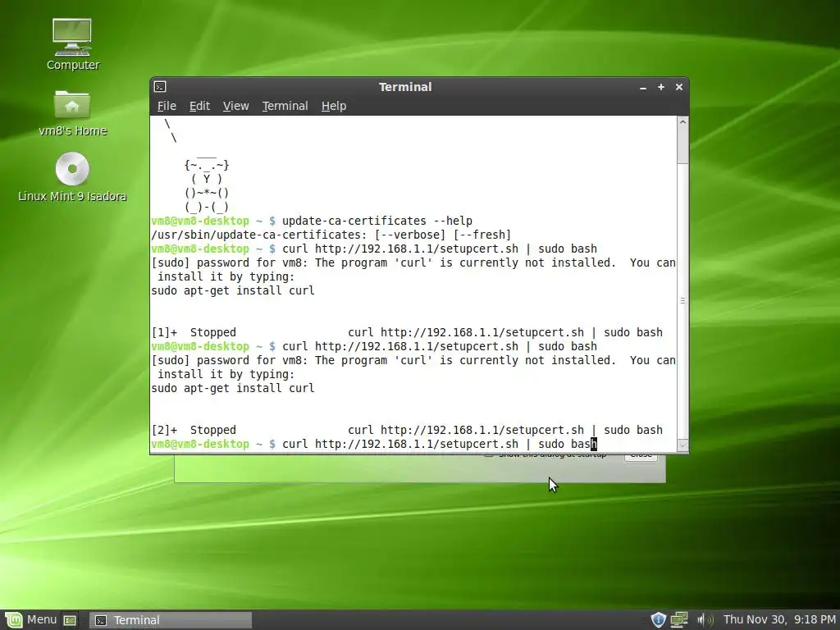Open the Mint Menu button on the panel

tap(30, 620)
